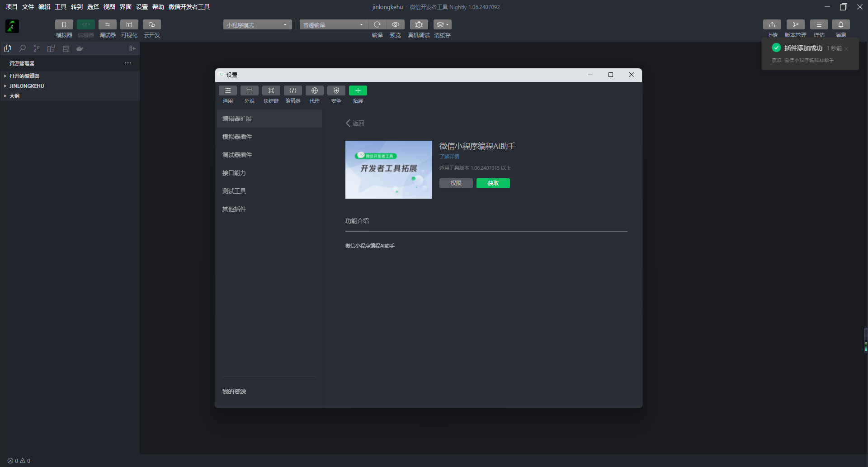Click the 了解详情 link
The height and width of the screenshot is (467, 868).
pos(449,157)
